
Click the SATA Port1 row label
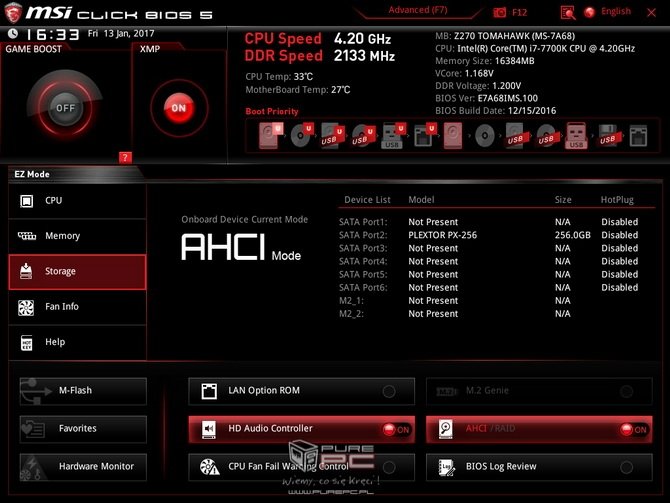(x=363, y=222)
